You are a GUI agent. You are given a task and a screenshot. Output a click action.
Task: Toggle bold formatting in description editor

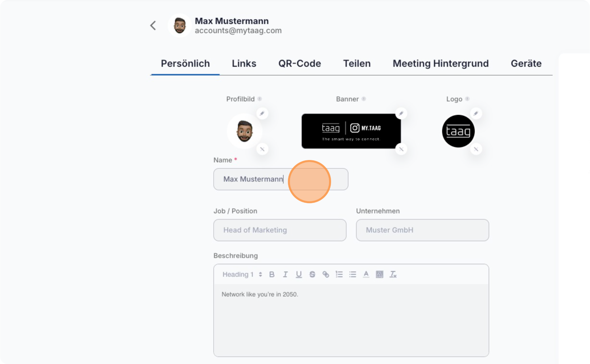272,274
